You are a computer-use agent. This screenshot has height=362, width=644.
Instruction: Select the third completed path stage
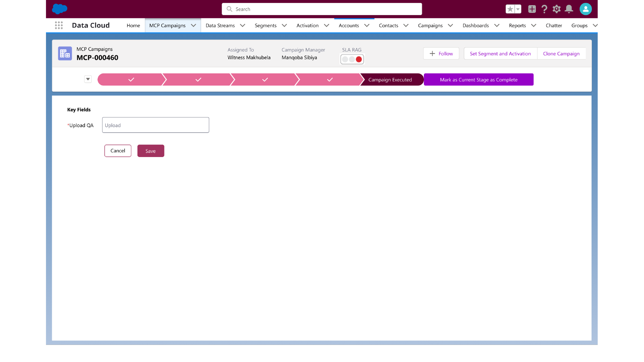point(265,79)
